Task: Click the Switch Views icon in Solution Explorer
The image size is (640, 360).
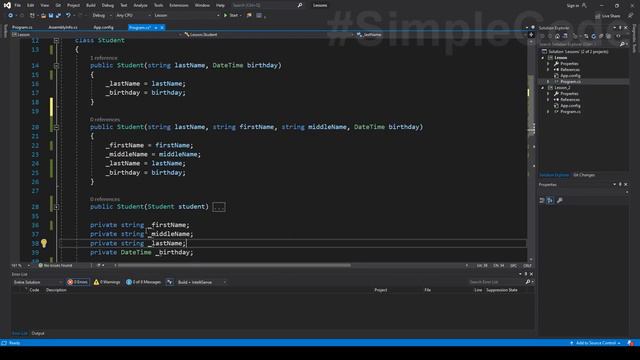Action: click(x=565, y=36)
